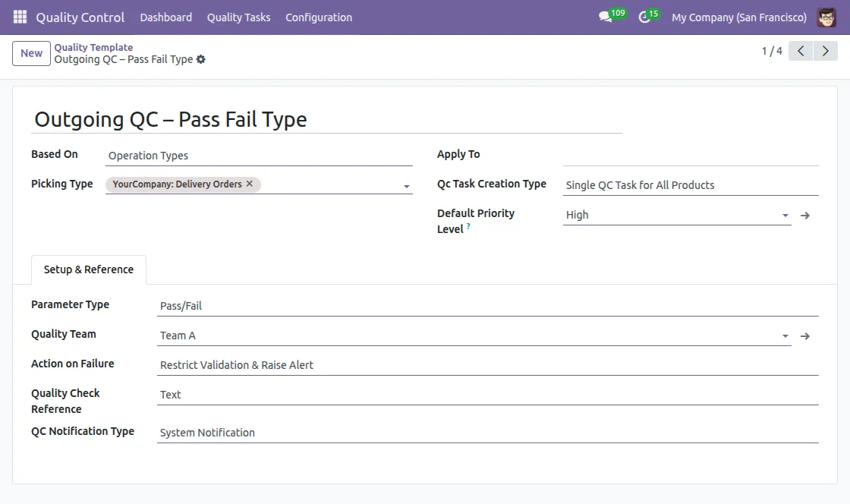This screenshot has height=504, width=850.
Task: Open the Quality Tasks menu
Action: pyautogui.click(x=238, y=17)
